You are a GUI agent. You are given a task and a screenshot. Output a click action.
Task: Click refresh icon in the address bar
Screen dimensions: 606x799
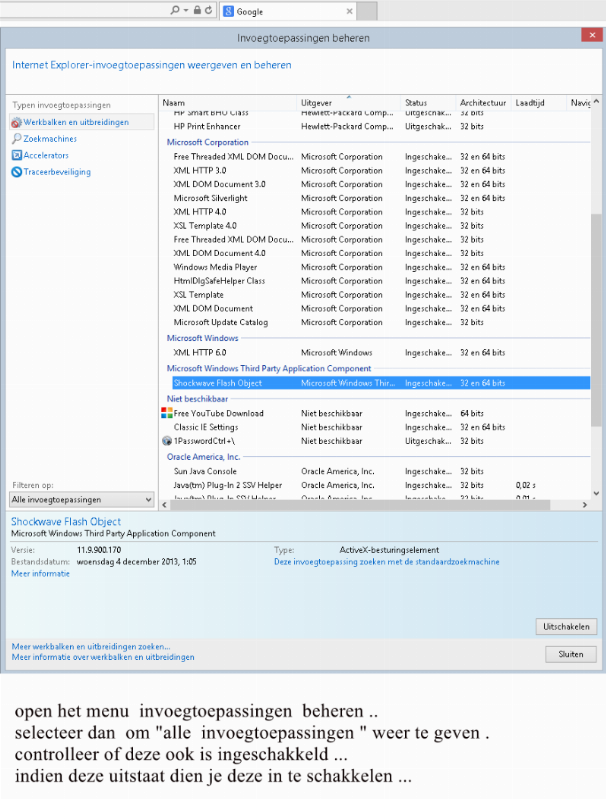pos(207,11)
